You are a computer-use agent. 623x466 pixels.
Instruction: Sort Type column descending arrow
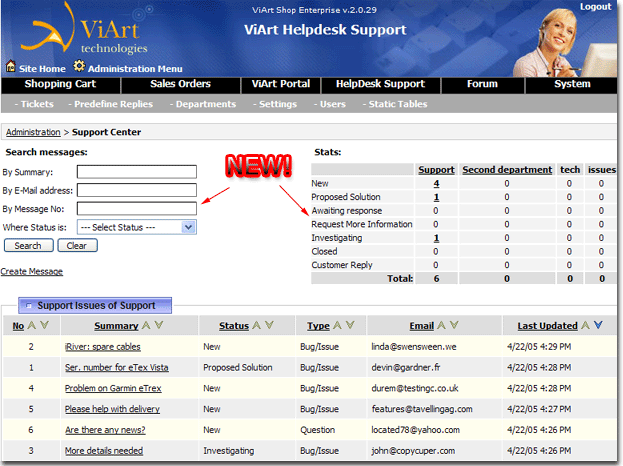[350, 325]
